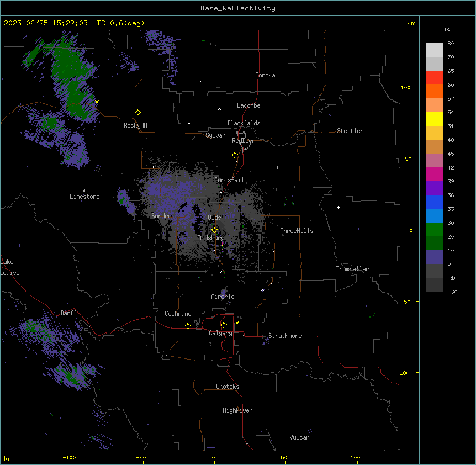Screen dimensions: 476x465
Task: Click the Cochrane city label
Action: point(178,314)
